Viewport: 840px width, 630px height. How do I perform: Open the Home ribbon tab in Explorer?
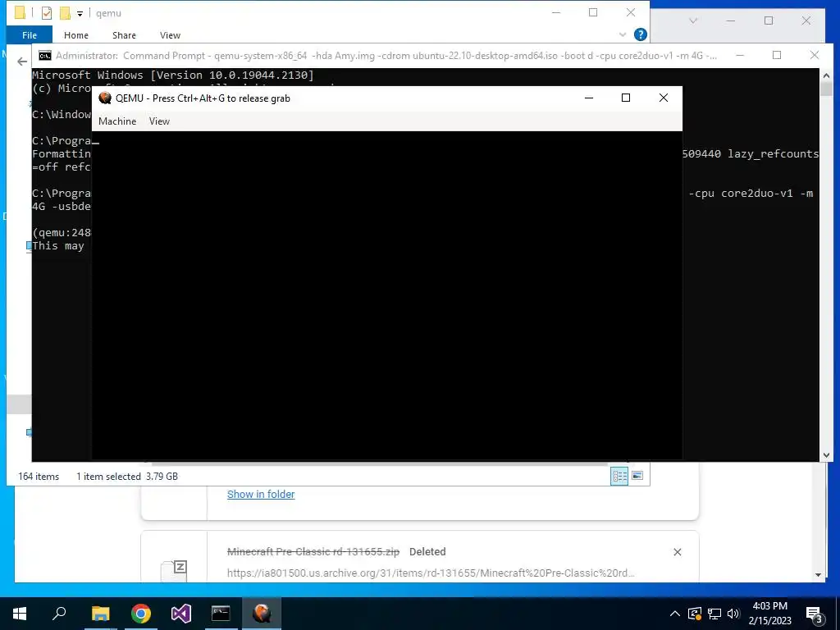(76, 34)
